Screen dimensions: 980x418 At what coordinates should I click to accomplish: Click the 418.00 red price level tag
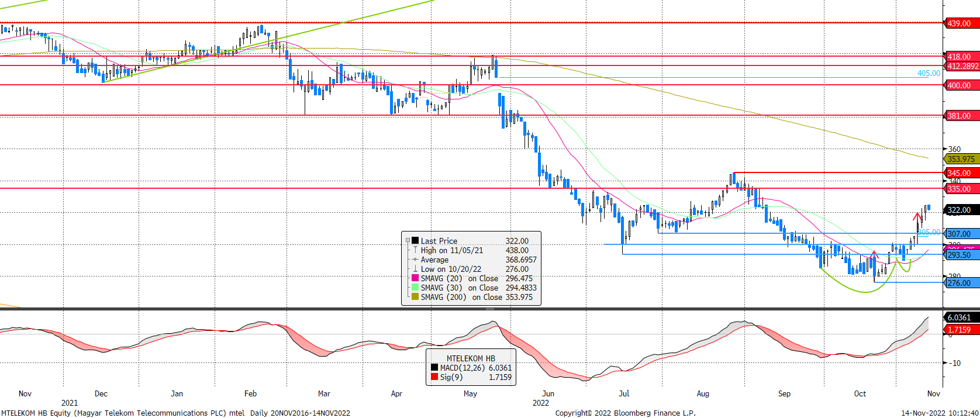click(x=962, y=57)
